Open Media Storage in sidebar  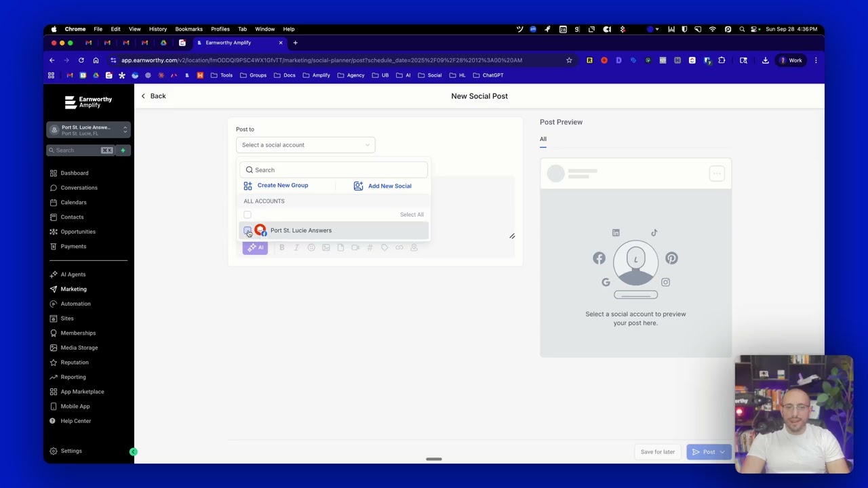pos(79,348)
